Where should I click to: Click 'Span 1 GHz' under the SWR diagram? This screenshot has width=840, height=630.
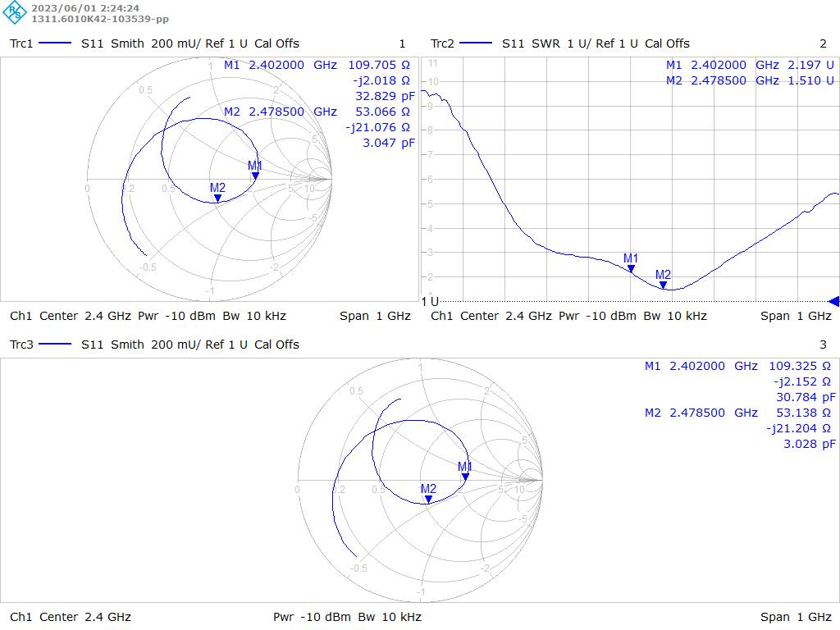click(796, 316)
